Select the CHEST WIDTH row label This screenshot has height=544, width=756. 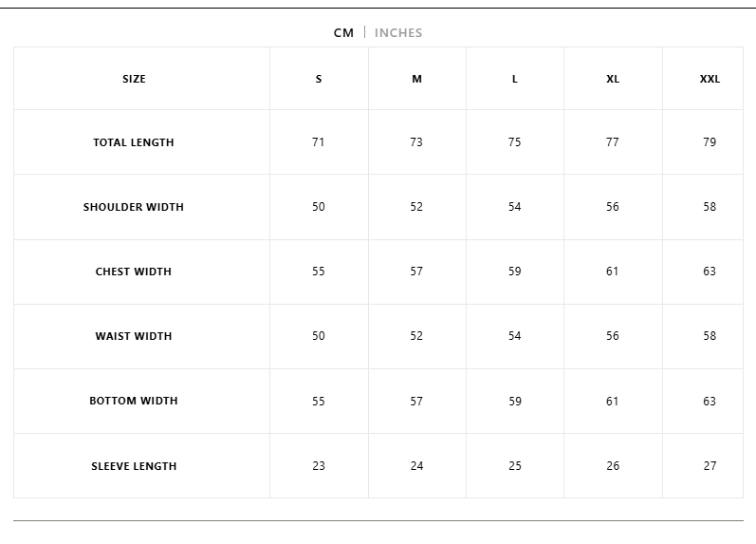click(134, 272)
